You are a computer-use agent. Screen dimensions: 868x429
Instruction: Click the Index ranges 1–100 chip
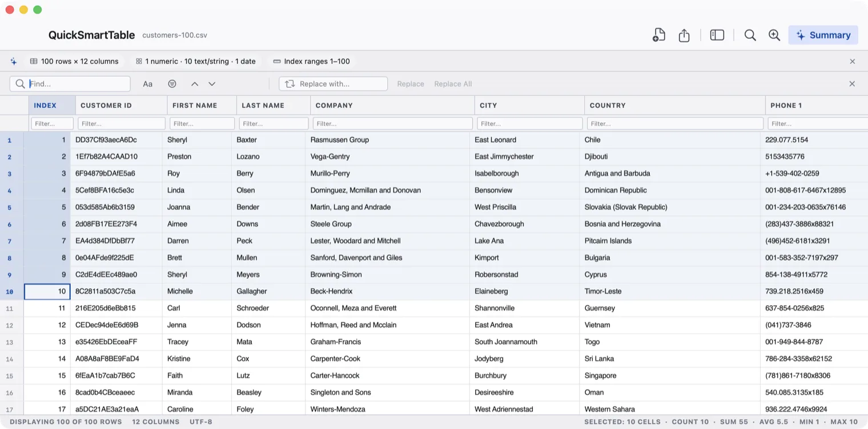(311, 61)
